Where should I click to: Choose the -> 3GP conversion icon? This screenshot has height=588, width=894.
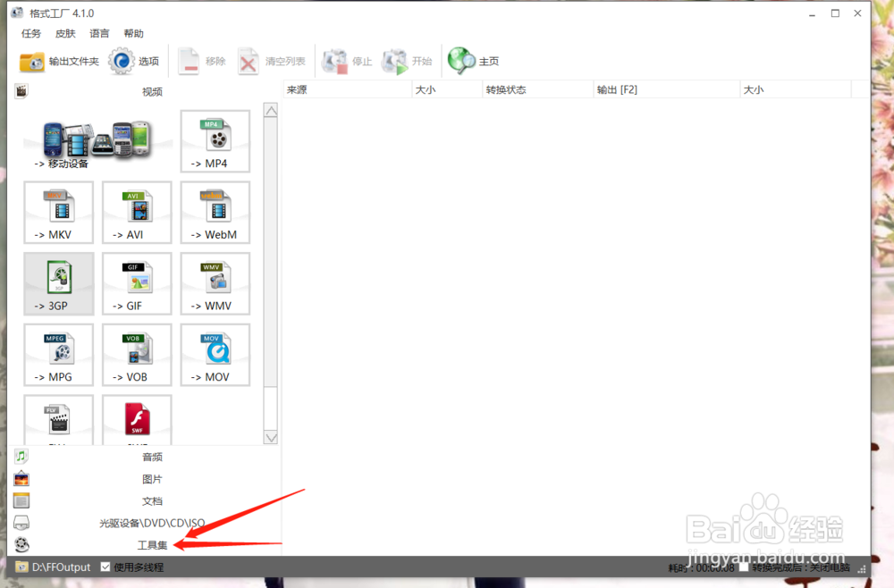pos(59,284)
